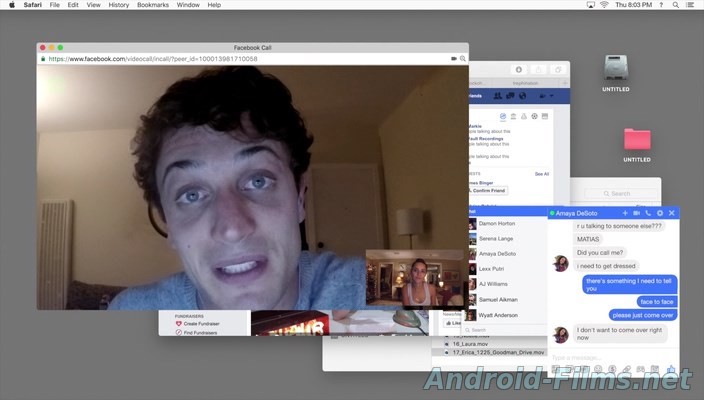
Task: Start a video call from the chat header
Action: click(636, 213)
